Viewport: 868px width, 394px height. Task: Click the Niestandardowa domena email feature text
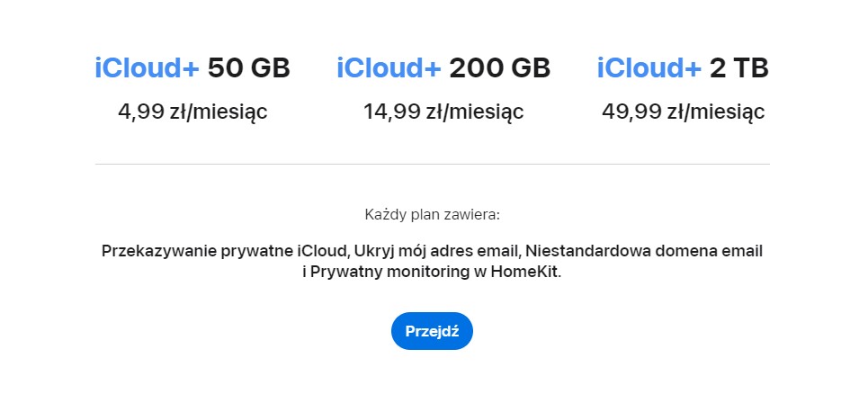pyautogui.click(x=644, y=251)
